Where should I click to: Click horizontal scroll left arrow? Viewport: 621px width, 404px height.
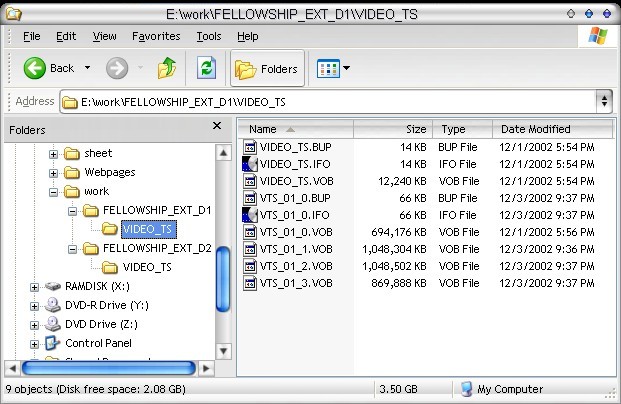pos(12,368)
